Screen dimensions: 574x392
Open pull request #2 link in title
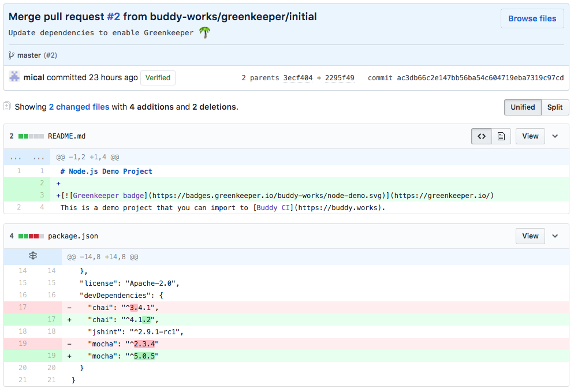click(x=113, y=17)
